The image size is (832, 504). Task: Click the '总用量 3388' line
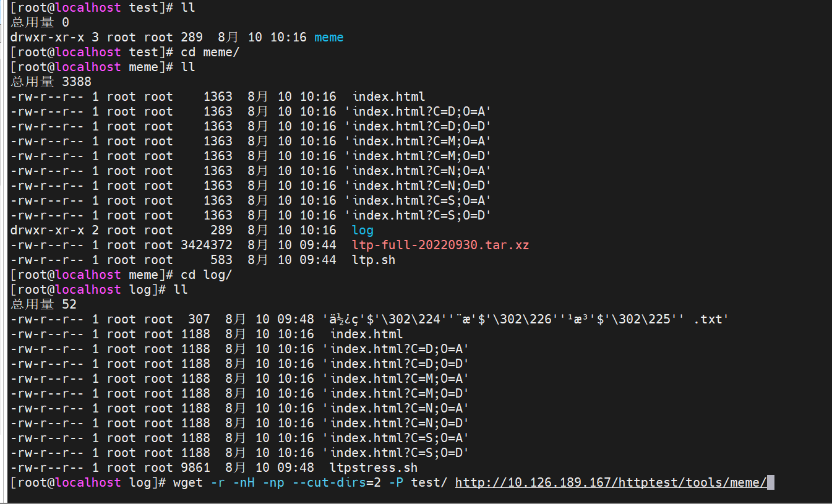click(51, 82)
